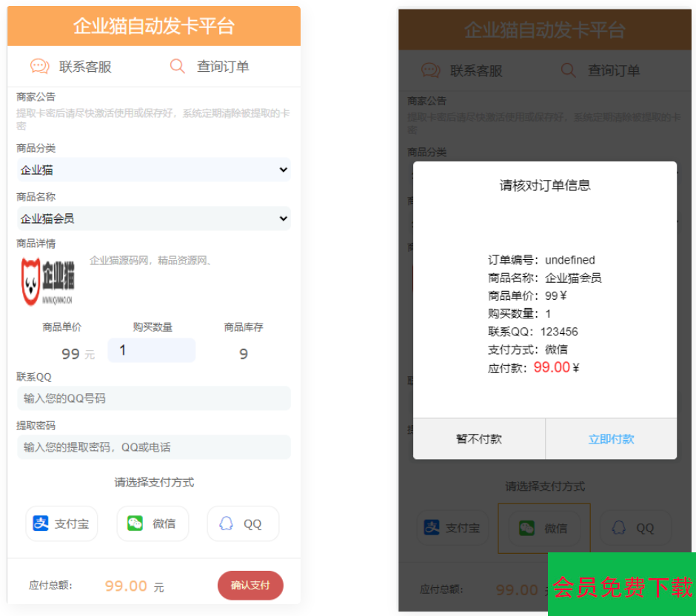This screenshot has width=696, height=616.
Task: Select the highlighted 微信 payment option in right panel
Action: [544, 528]
